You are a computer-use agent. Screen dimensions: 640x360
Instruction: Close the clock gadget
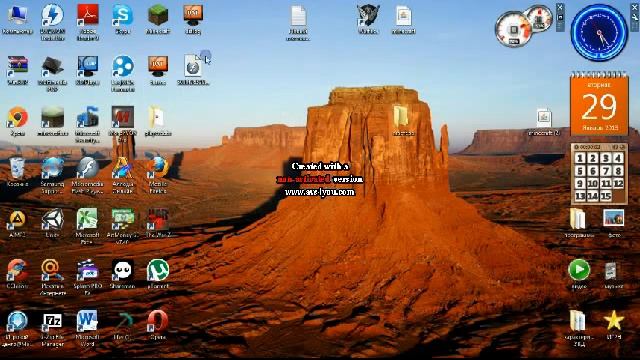634,7
